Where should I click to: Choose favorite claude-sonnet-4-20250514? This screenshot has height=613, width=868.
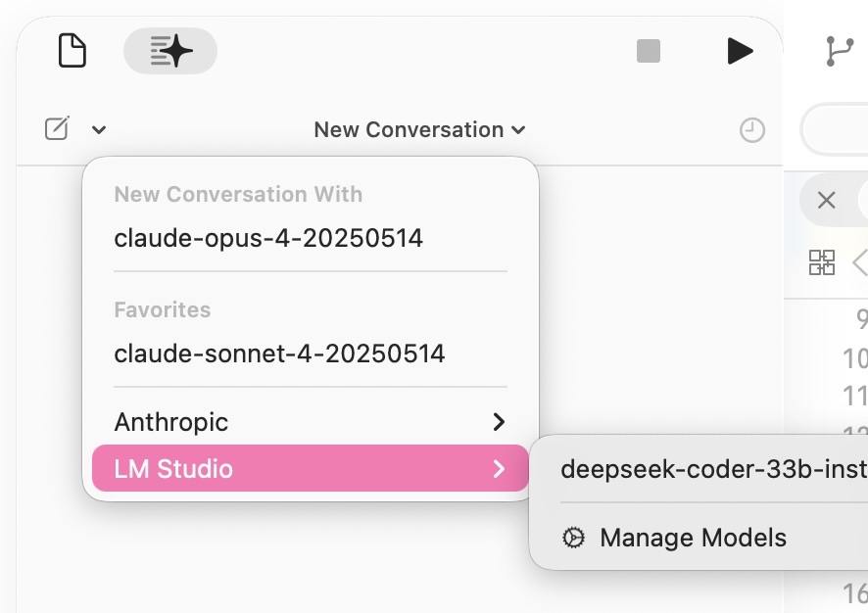pos(310,354)
